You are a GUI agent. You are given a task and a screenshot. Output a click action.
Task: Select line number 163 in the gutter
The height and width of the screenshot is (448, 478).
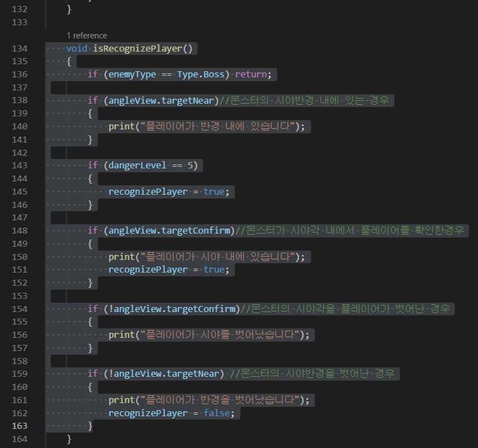(20, 426)
